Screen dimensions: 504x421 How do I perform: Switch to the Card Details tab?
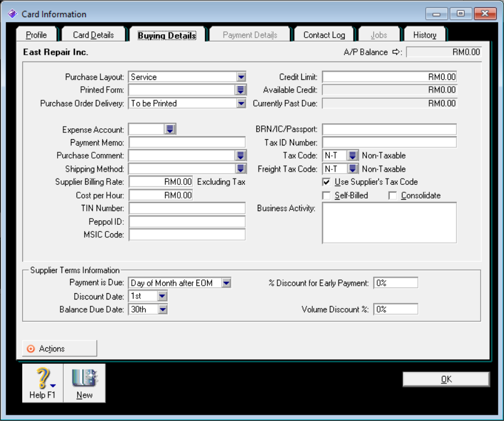pos(94,35)
